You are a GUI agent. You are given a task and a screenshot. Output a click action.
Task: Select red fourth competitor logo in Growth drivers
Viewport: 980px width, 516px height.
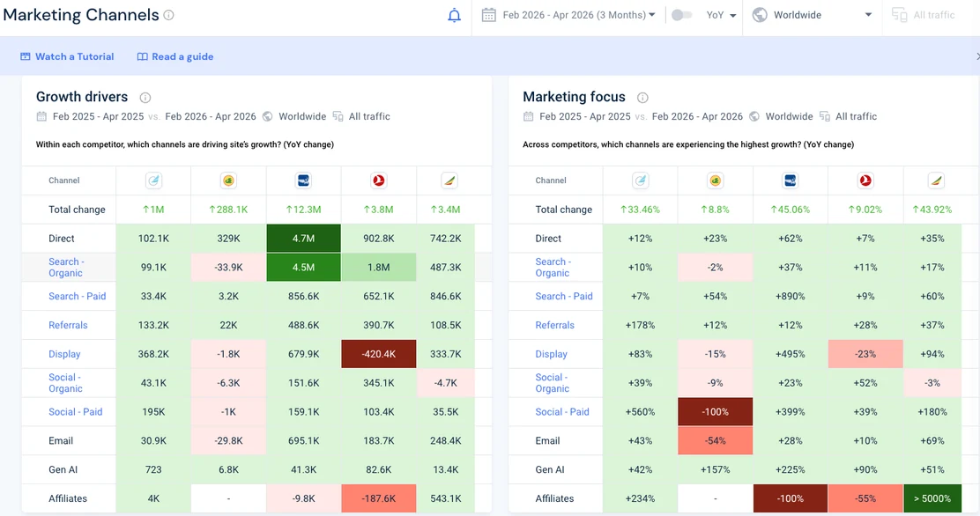tap(379, 181)
